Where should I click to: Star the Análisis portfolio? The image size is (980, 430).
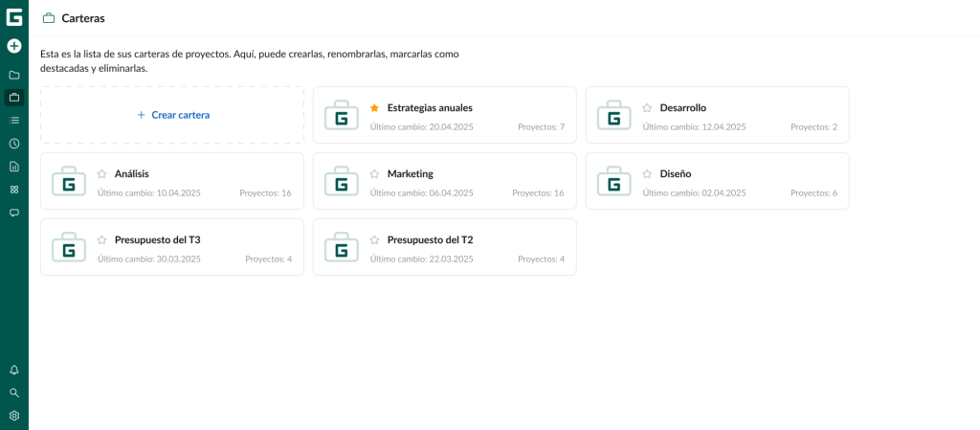[101, 173]
